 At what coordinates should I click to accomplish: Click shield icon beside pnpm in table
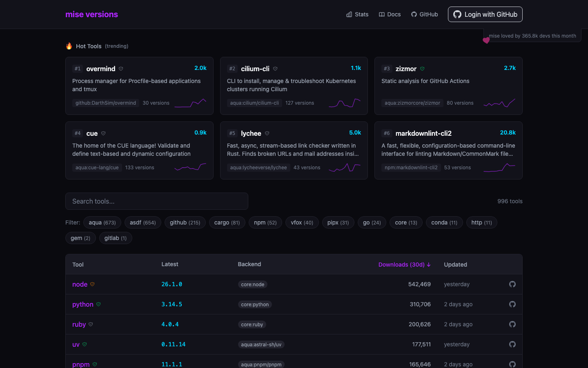[x=95, y=364]
